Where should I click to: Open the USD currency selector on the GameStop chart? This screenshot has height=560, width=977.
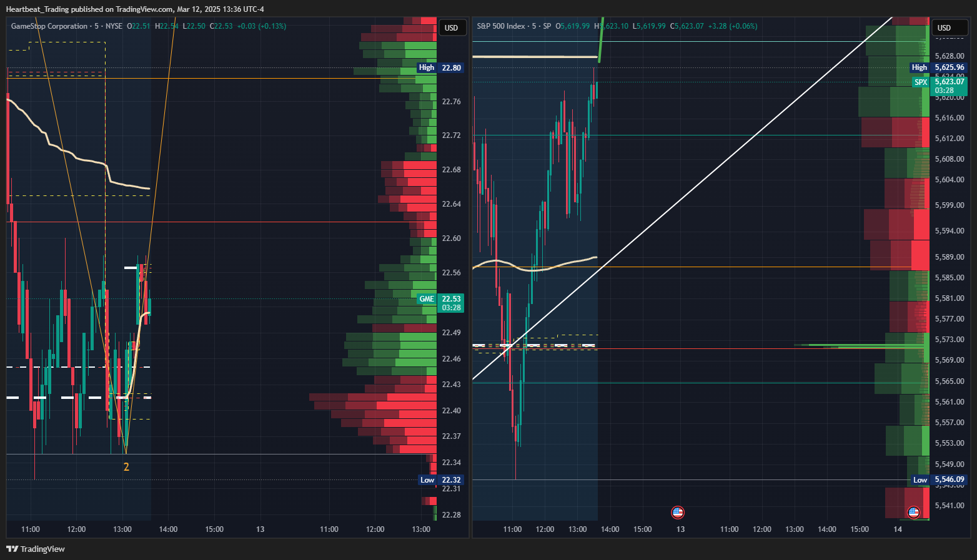tap(451, 27)
